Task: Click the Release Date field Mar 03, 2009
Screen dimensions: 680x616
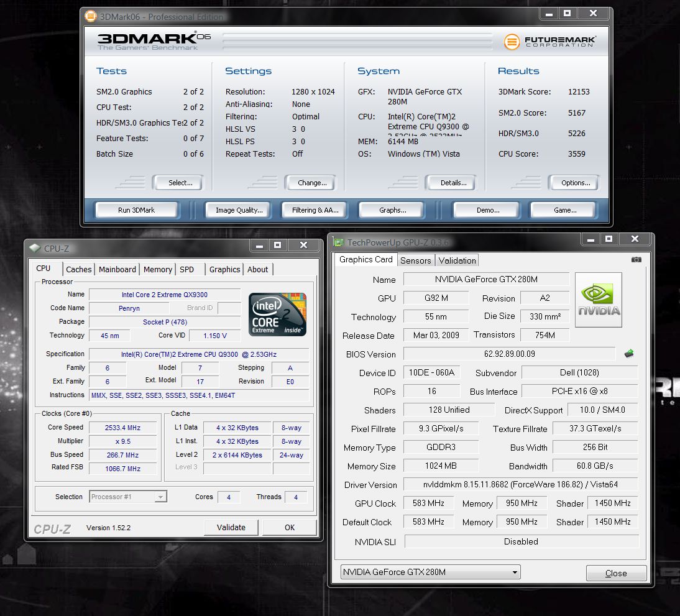Action: click(x=436, y=335)
